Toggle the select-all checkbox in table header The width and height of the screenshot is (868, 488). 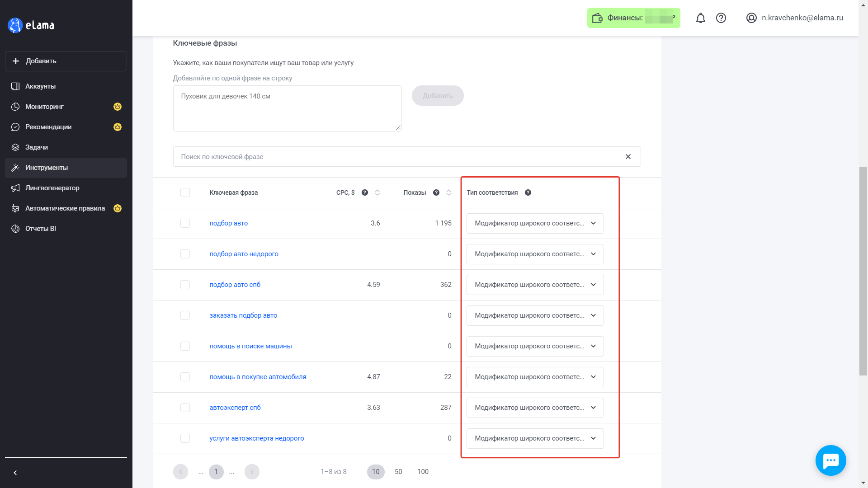[x=185, y=192]
